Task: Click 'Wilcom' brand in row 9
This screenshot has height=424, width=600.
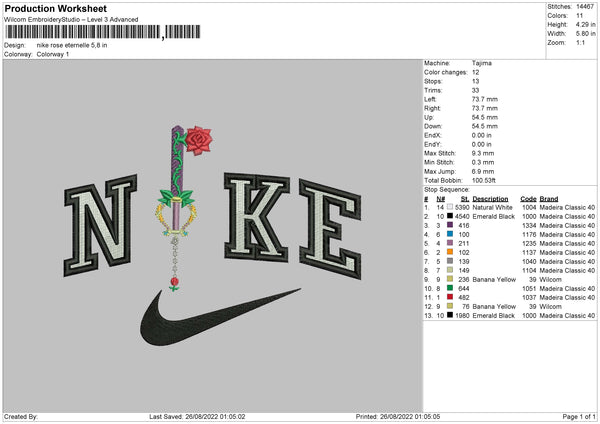Action: tap(550, 279)
